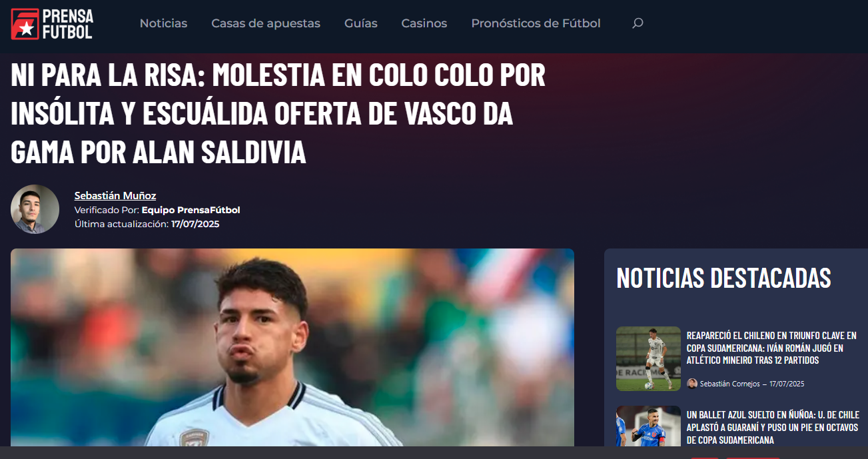Click the Iván Román article thumbnail
868x459 pixels.
click(648, 358)
